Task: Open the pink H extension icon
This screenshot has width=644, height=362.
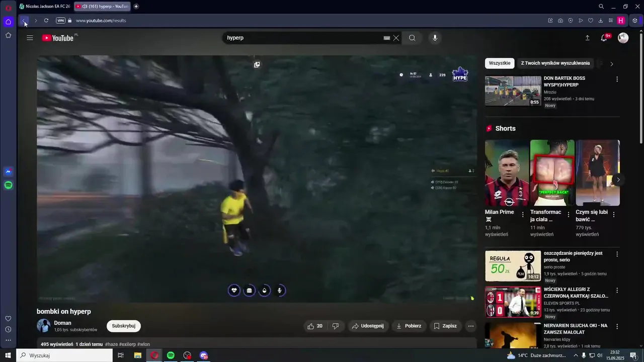Action: [x=621, y=21]
